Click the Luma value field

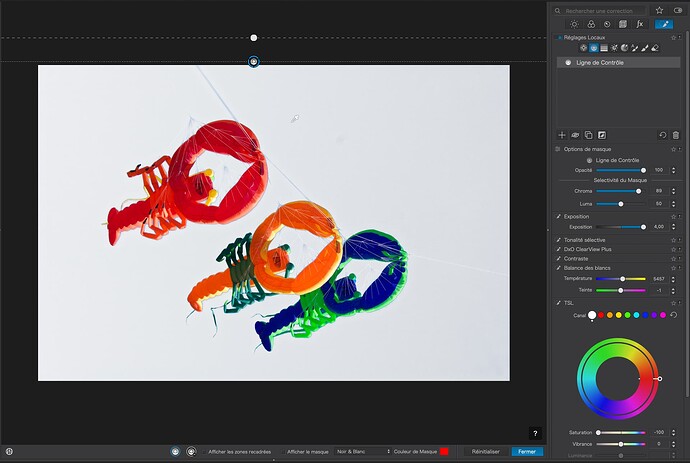pyautogui.click(x=658, y=204)
